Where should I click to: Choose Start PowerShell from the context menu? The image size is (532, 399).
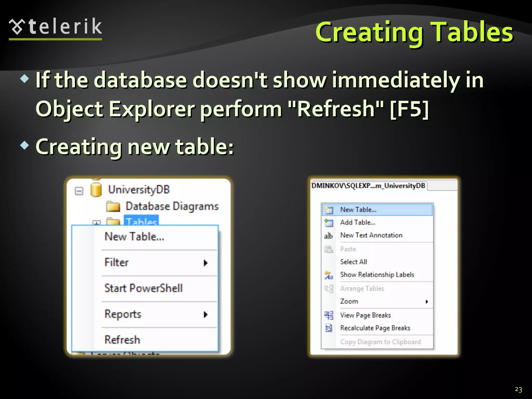click(144, 288)
